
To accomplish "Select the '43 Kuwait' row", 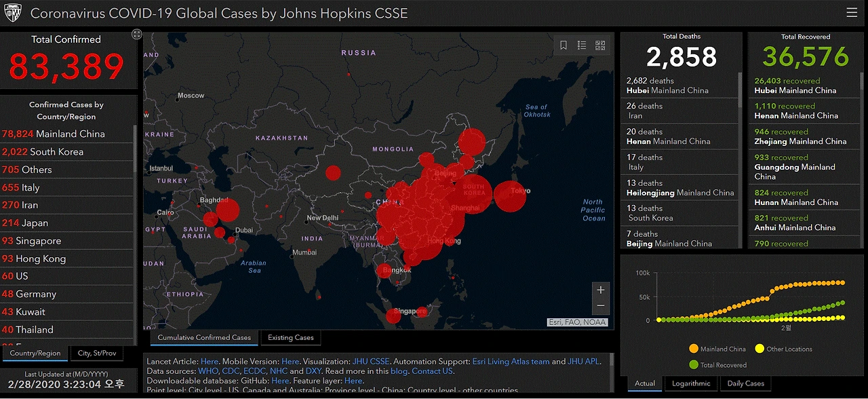I will [67, 311].
